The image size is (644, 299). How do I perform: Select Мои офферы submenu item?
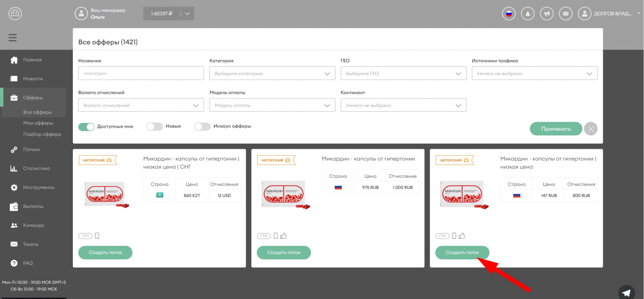coord(38,123)
